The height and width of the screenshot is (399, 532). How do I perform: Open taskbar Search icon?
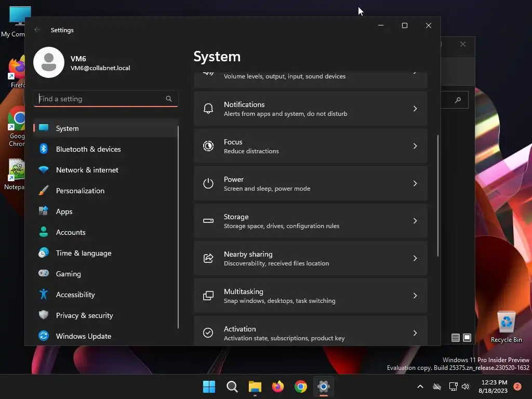pyautogui.click(x=232, y=387)
